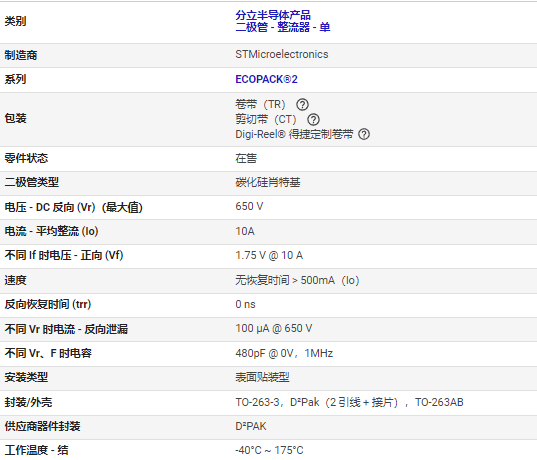Image resolution: width=537 pixels, height=460 pixels.
Task: Select the STMicroelectronics manufacturer value
Action: coord(282,54)
